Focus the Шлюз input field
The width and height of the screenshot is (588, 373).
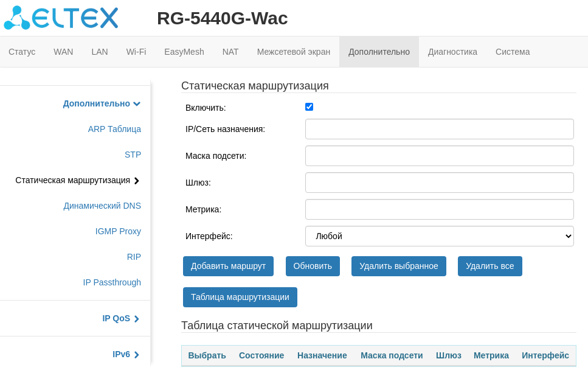(x=439, y=183)
